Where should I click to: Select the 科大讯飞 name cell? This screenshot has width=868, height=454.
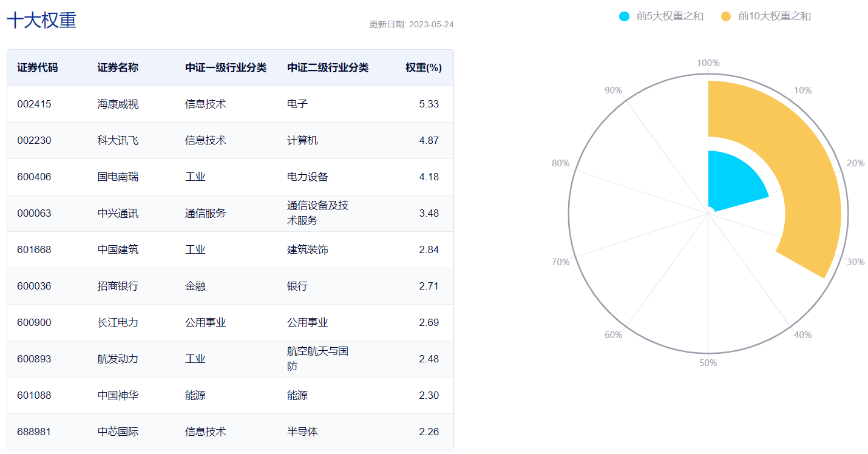pos(118,141)
